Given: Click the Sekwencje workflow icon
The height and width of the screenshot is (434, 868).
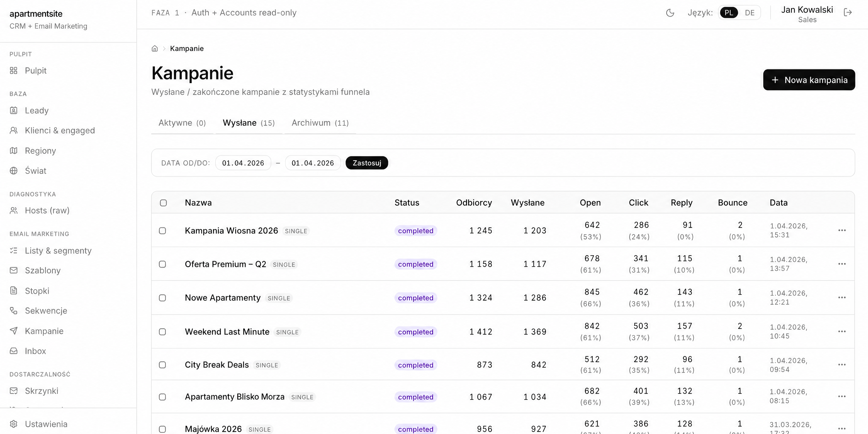Looking at the screenshot, I should (14, 310).
